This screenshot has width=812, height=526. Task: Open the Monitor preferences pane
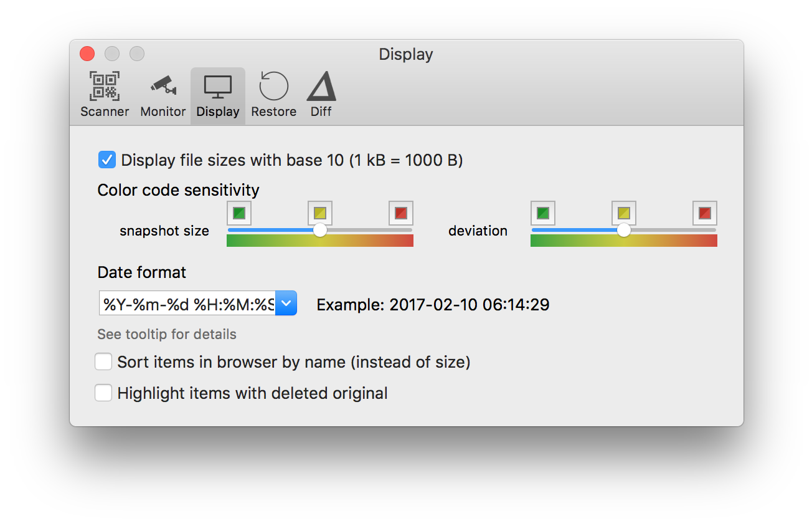tap(163, 95)
